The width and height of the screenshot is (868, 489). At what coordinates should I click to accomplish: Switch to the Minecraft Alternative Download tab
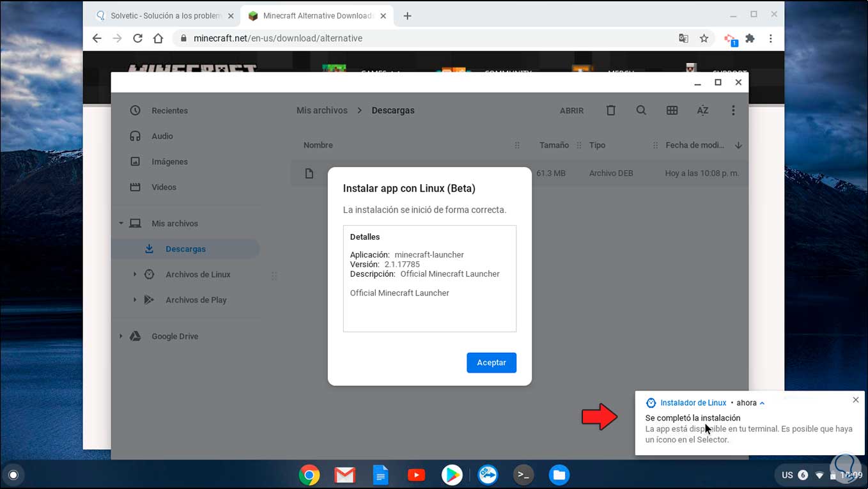tap(317, 16)
